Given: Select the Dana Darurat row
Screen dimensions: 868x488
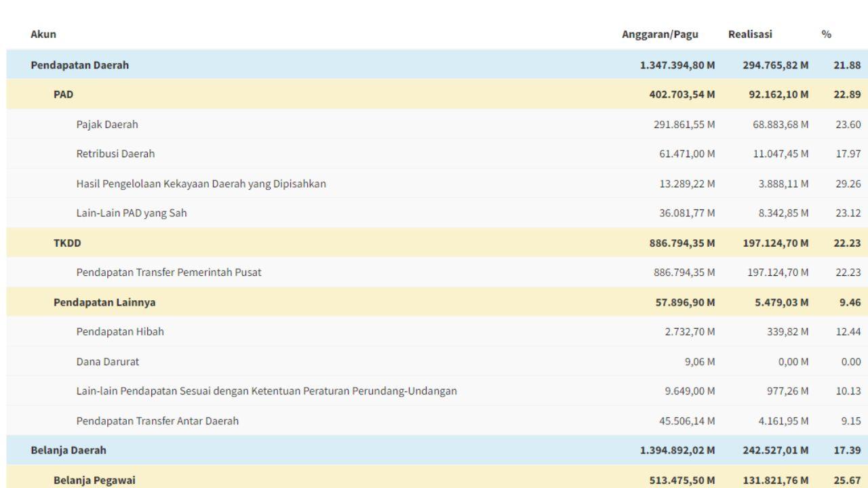Looking at the screenshot, I should coord(105,361).
